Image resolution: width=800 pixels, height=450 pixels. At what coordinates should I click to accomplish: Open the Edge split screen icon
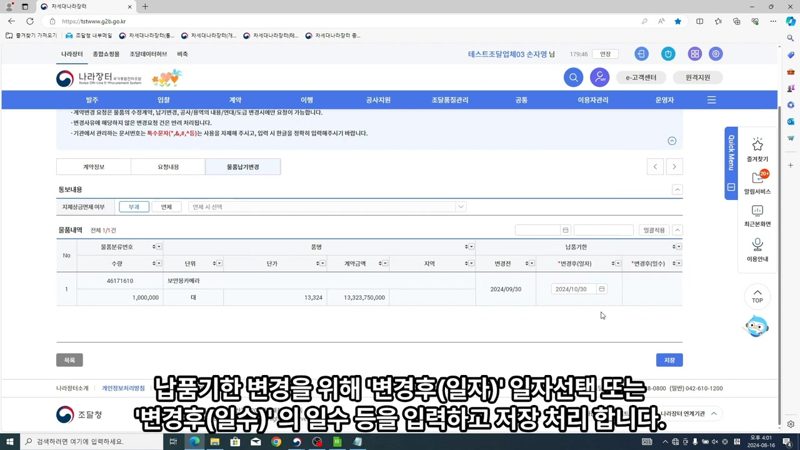(x=699, y=21)
